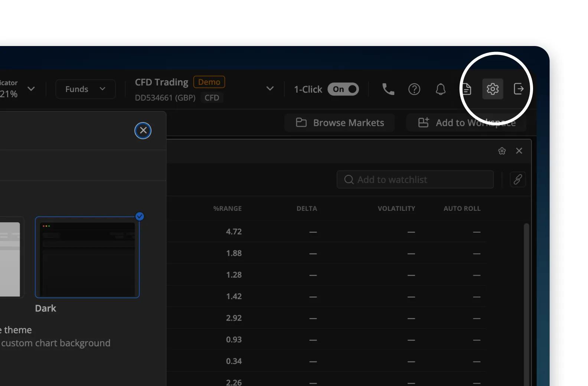
Task: Click the 1.42 range value
Action: click(x=234, y=296)
